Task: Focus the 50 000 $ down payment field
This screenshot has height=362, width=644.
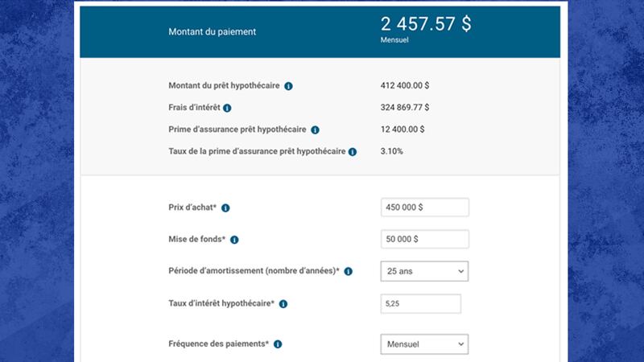Action: click(424, 240)
